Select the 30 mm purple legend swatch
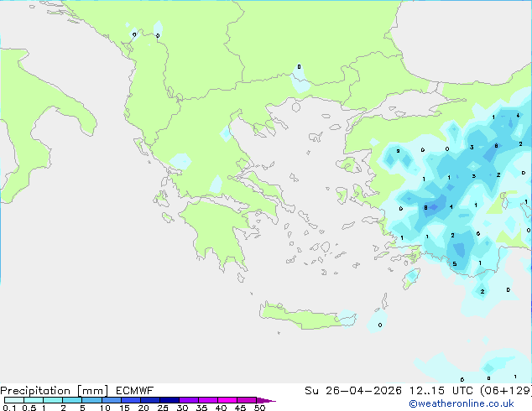Image resolution: width=532 pixels, height=411 pixels. [x=189, y=400]
